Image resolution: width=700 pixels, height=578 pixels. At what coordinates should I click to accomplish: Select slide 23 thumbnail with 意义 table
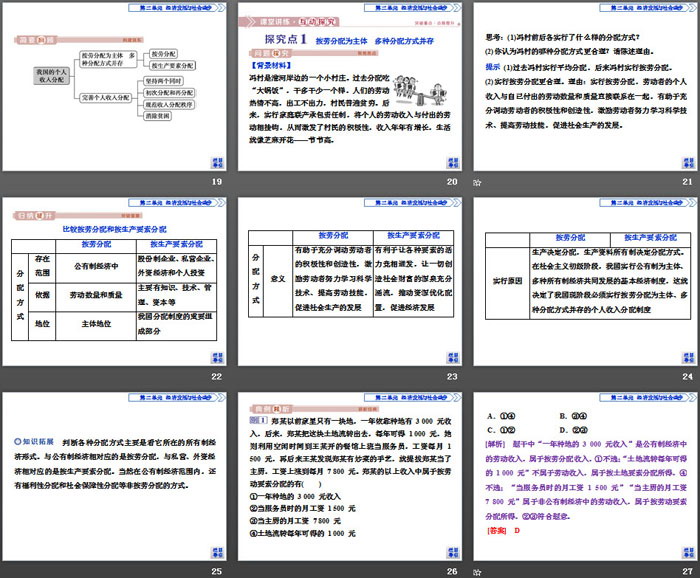[350, 282]
